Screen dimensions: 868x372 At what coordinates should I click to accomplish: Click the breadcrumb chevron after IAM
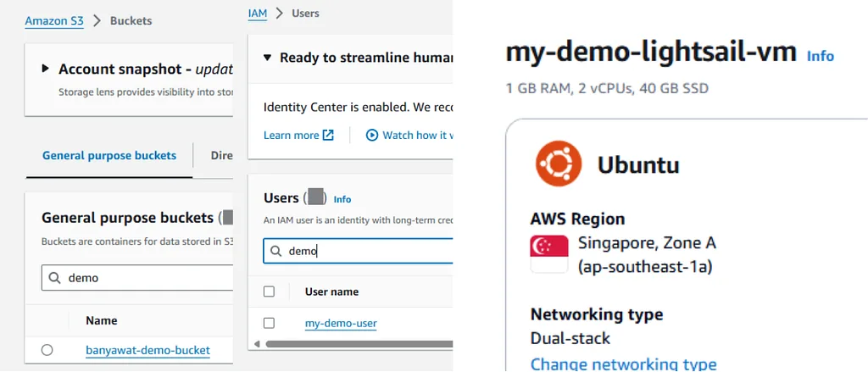(280, 13)
